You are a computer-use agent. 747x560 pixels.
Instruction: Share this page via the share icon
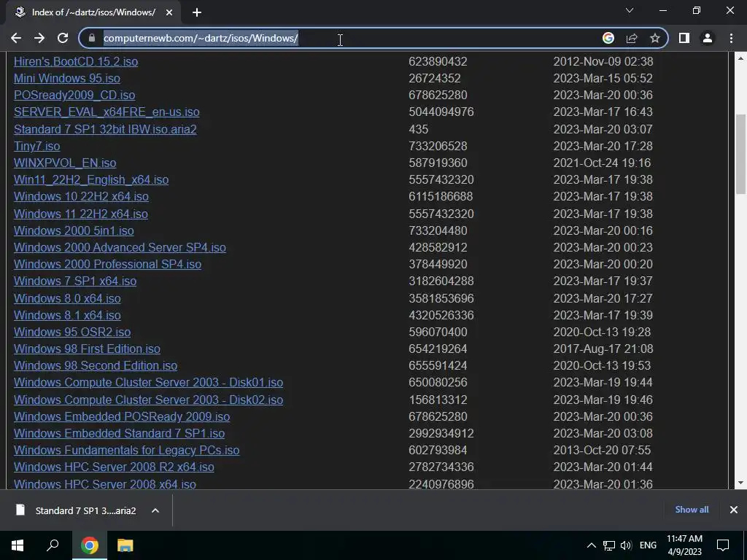632,38
